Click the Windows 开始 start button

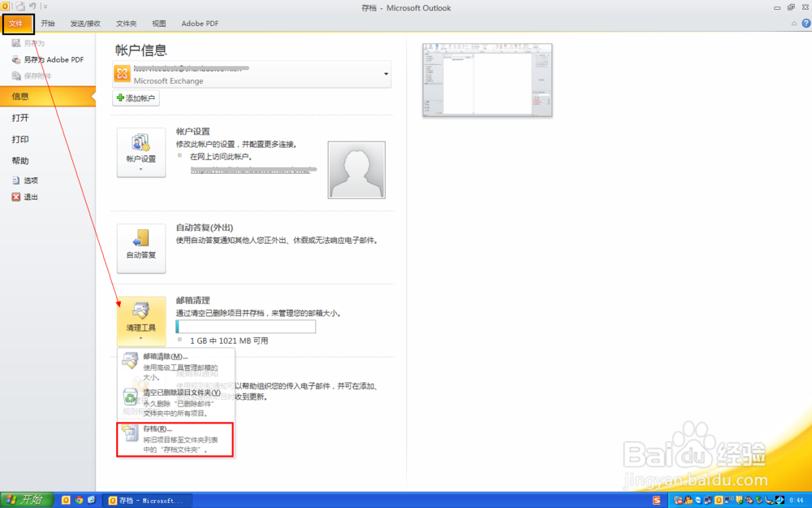[x=27, y=500]
